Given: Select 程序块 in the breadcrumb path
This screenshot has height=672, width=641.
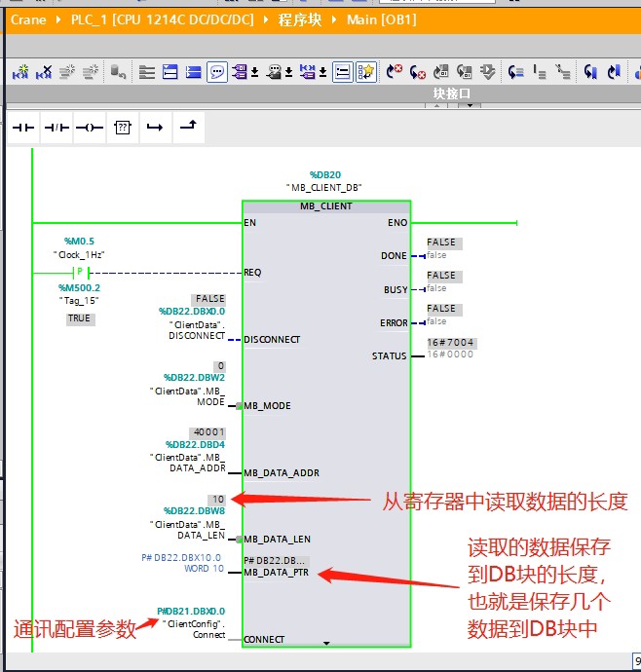Looking at the screenshot, I should click(302, 19).
